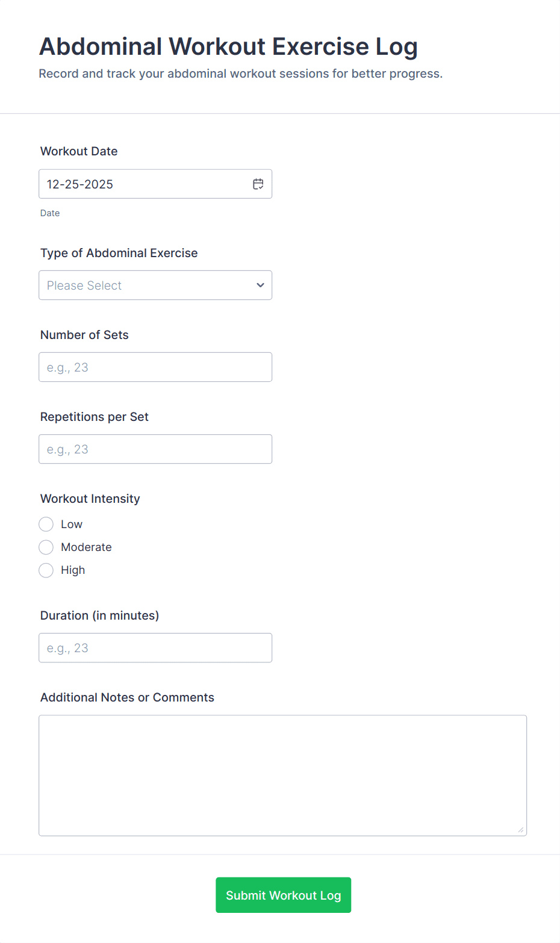Click the Type of Abdominal Exercise label

click(x=119, y=253)
